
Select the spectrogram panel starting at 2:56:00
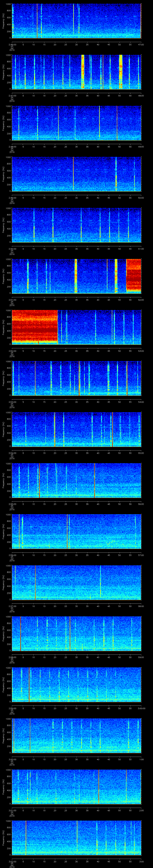click(x=76, y=531)
